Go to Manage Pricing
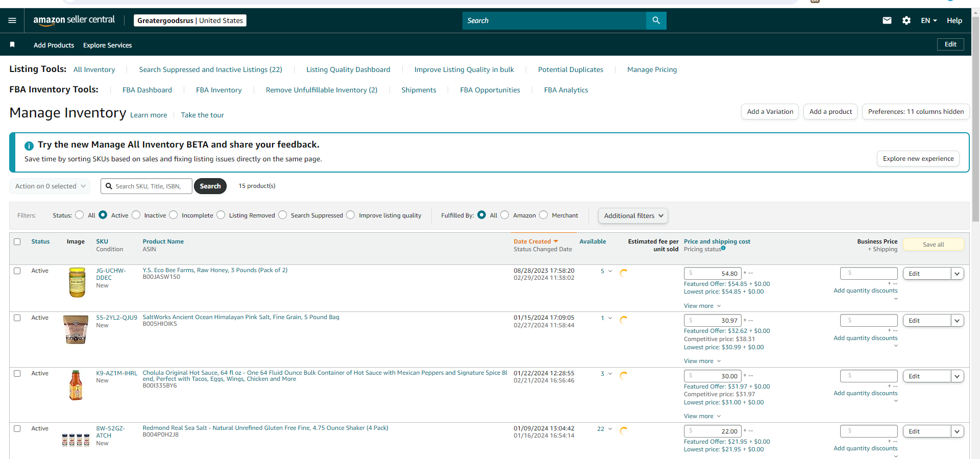This screenshot has height=459, width=980. coord(652,69)
